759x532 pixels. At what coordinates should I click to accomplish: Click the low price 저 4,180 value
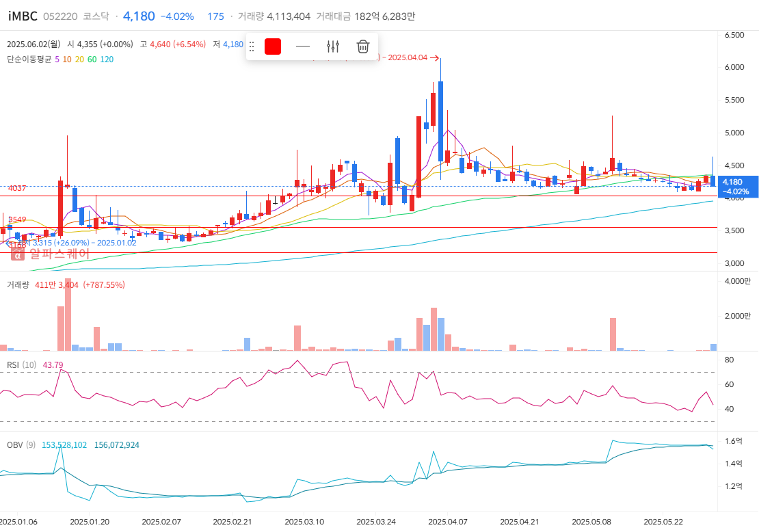click(228, 44)
